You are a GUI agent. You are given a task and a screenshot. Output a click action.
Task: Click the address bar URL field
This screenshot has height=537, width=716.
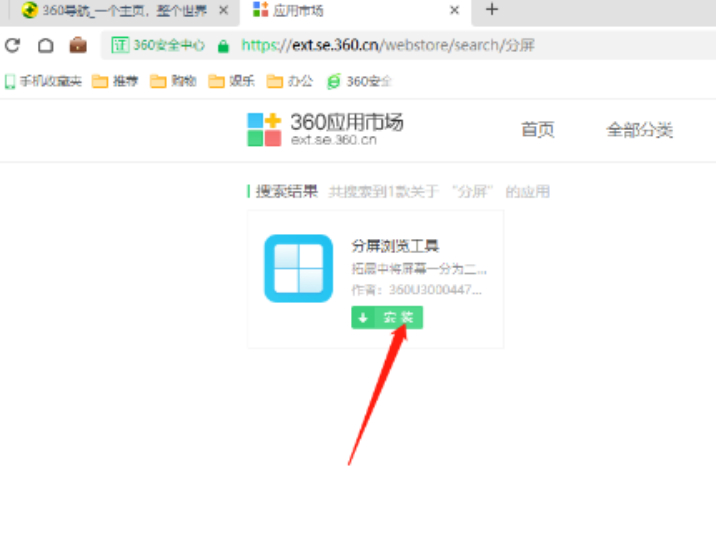point(388,45)
